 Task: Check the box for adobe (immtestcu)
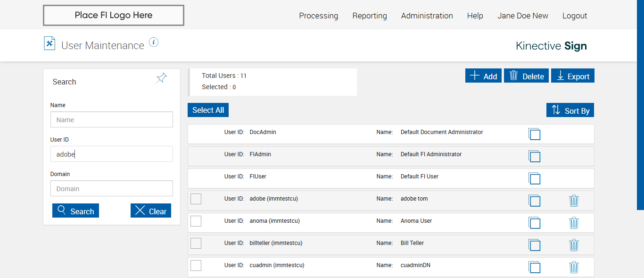196,199
